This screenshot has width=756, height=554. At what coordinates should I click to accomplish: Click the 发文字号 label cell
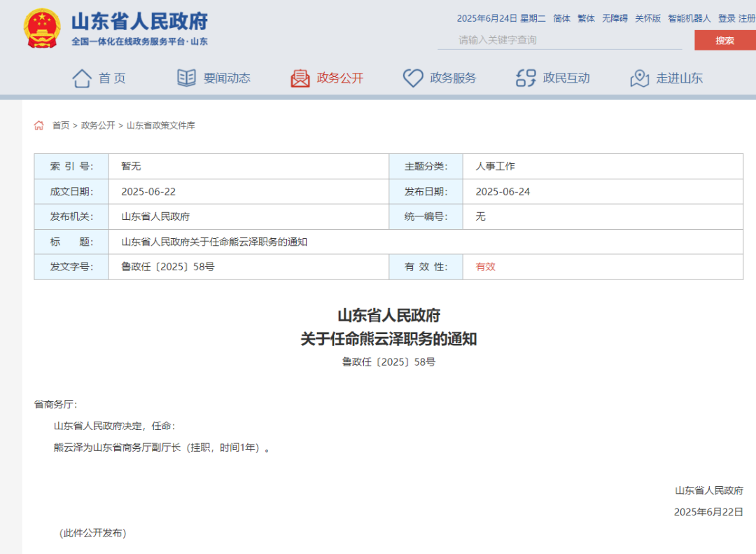(x=71, y=267)
